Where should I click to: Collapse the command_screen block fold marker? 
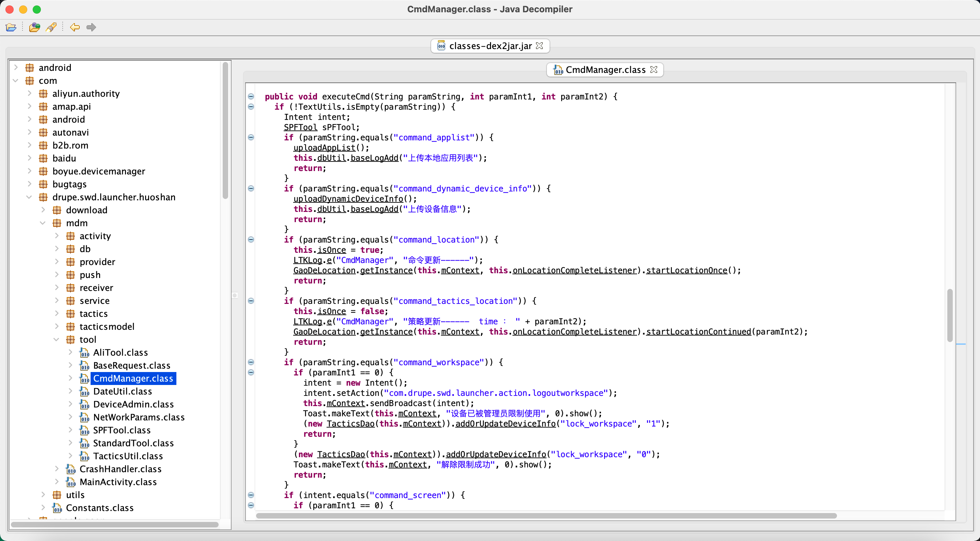pos(251,495)
